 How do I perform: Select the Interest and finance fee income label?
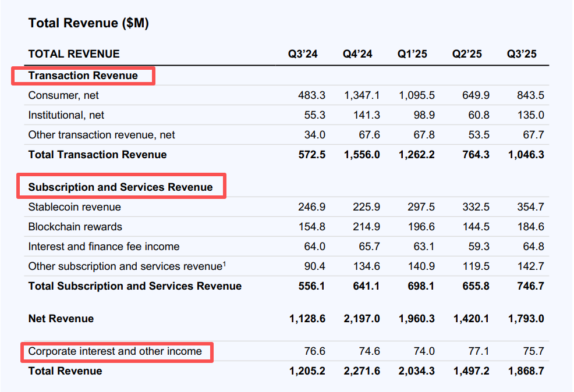pos(104,247)
